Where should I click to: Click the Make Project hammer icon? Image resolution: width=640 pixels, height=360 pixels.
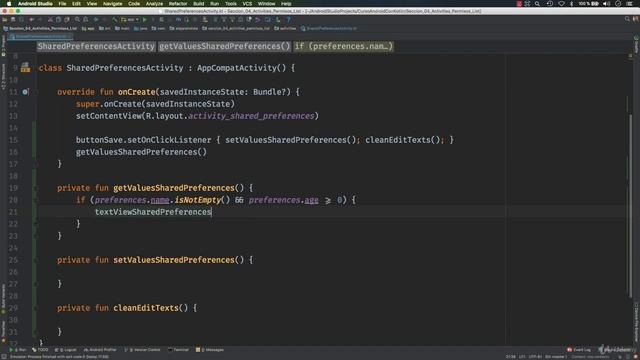tap(115, 20)
